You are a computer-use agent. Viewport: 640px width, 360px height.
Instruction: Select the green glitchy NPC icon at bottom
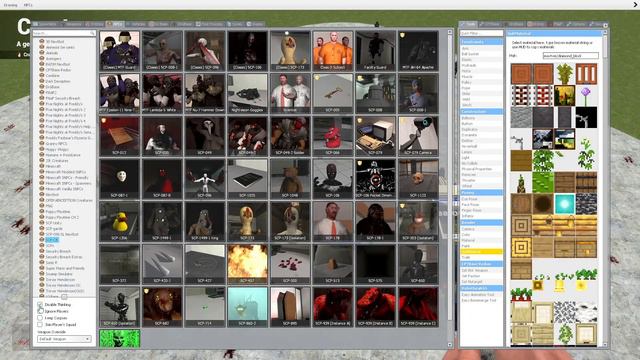tap(119, 338)
